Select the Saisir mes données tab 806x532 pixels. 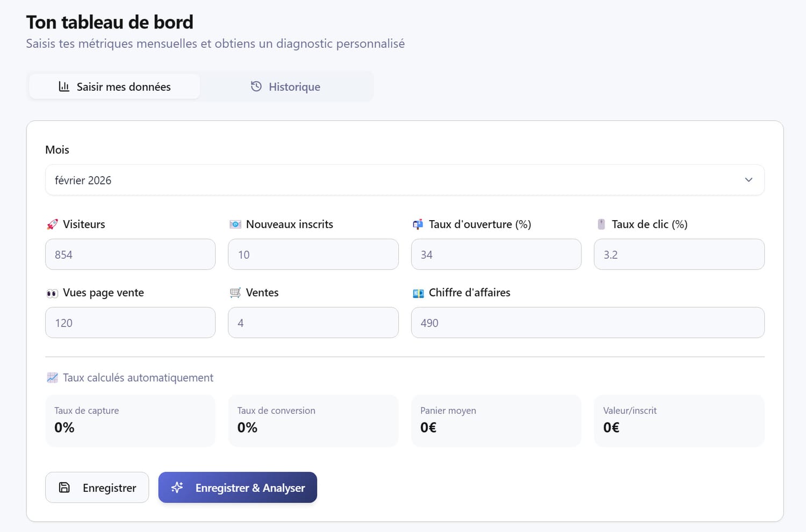(114, 86)
